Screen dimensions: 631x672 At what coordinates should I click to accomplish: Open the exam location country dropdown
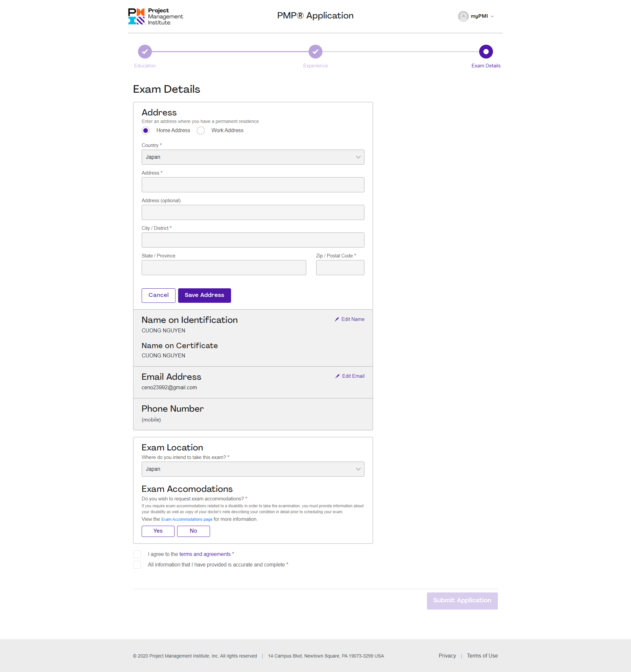[x=252, y=469]
